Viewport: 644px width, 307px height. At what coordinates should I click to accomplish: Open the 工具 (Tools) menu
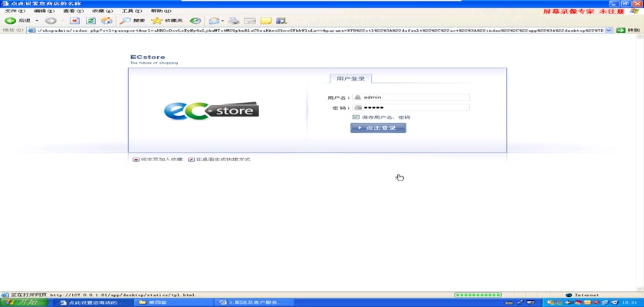pyautogui.click(x=131, y=11)
